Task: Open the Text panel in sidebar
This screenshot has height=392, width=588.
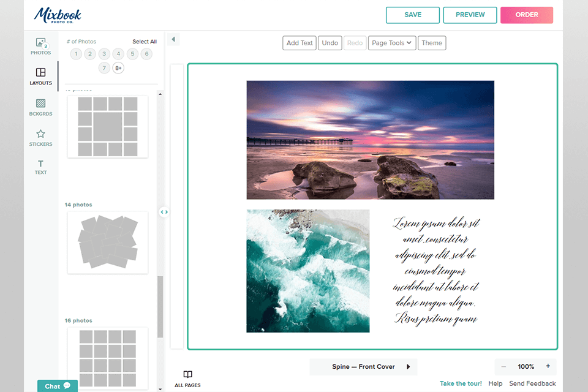Action: [x=40, y=167]
